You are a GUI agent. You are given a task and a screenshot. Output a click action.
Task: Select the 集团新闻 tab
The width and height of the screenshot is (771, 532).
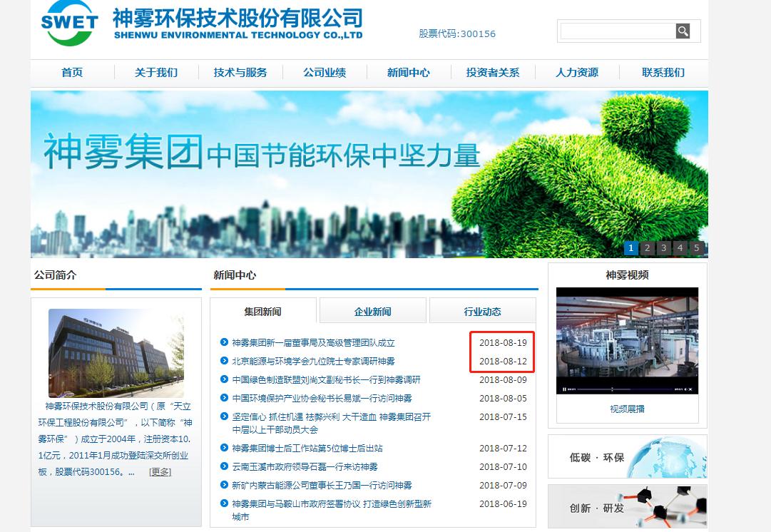click(263, 311)
